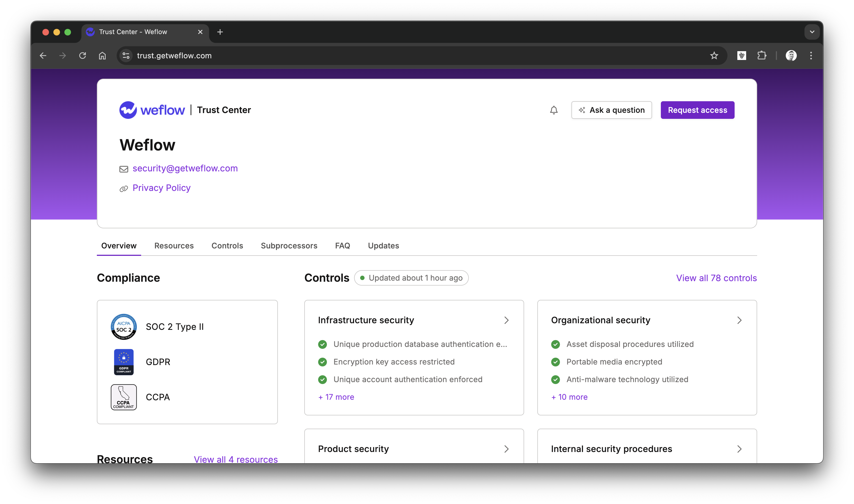Expand the Product security chevron
Screen dimensions: 854x504
pyautogui.click(x=506, y=449)
